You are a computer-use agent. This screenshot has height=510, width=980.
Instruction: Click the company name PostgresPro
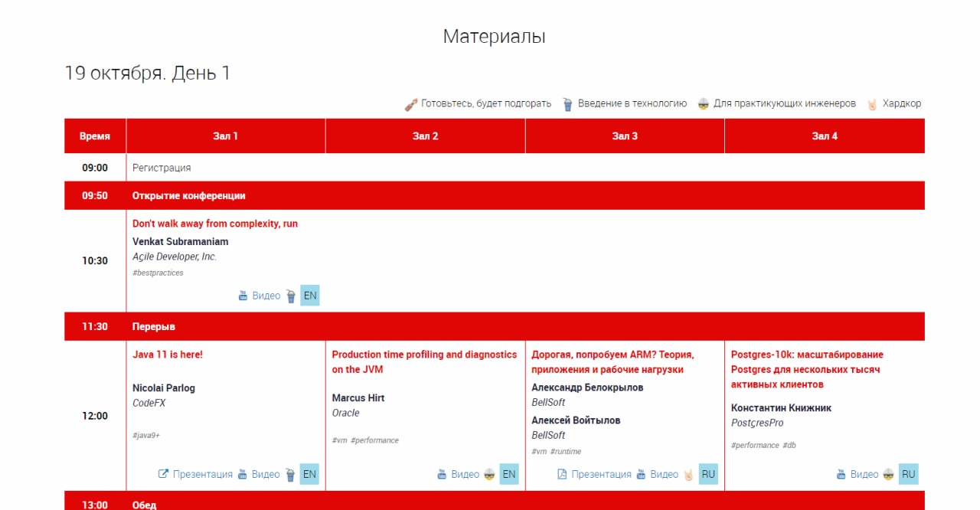click(757, 423)
